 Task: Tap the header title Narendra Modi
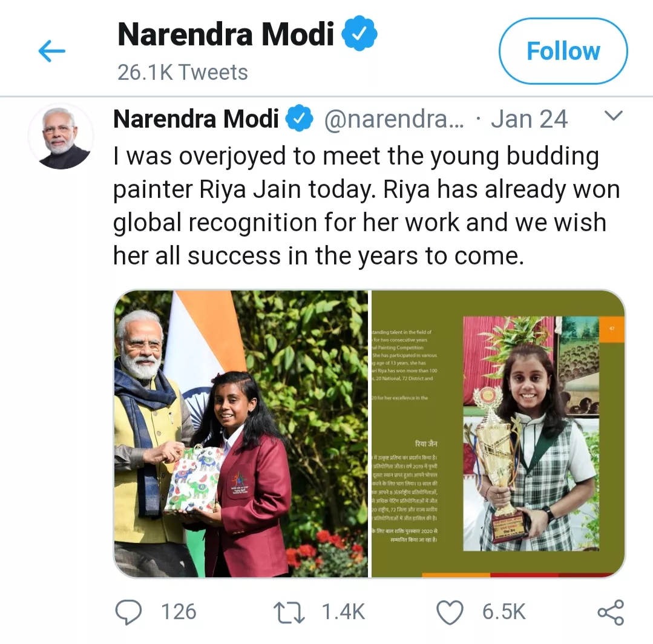pos(226,34)
